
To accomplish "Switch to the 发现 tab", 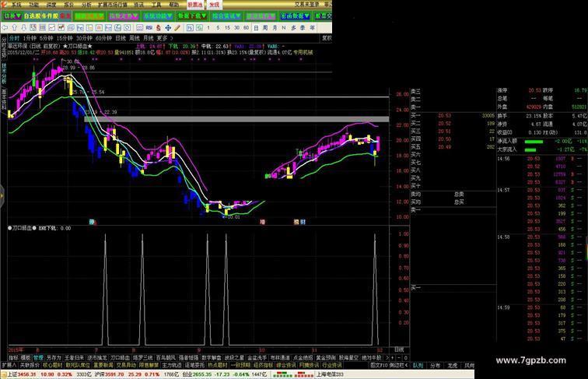I will [x=214, y=5].
